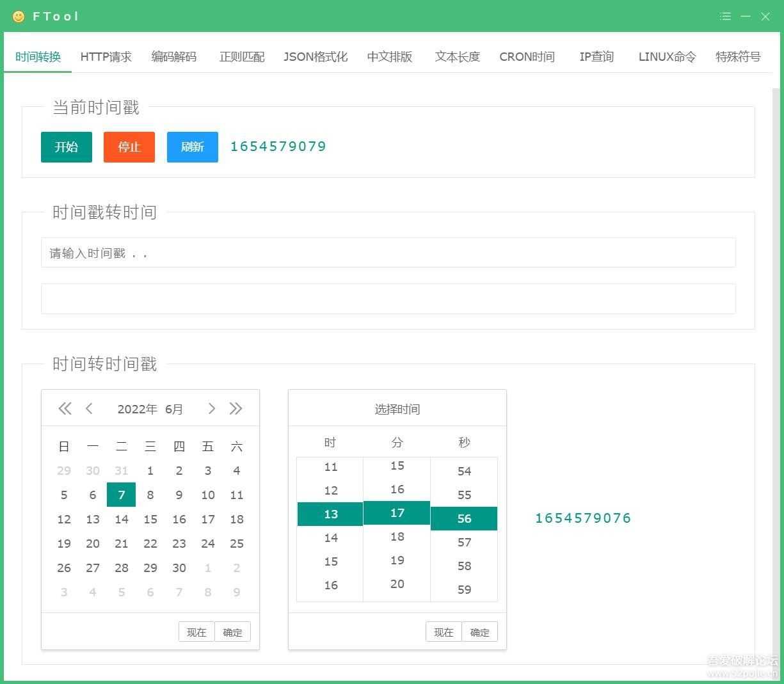Open the menu icon in title bar
The height and width of the screenshot is (684, 784).
(x=725, y=17)
